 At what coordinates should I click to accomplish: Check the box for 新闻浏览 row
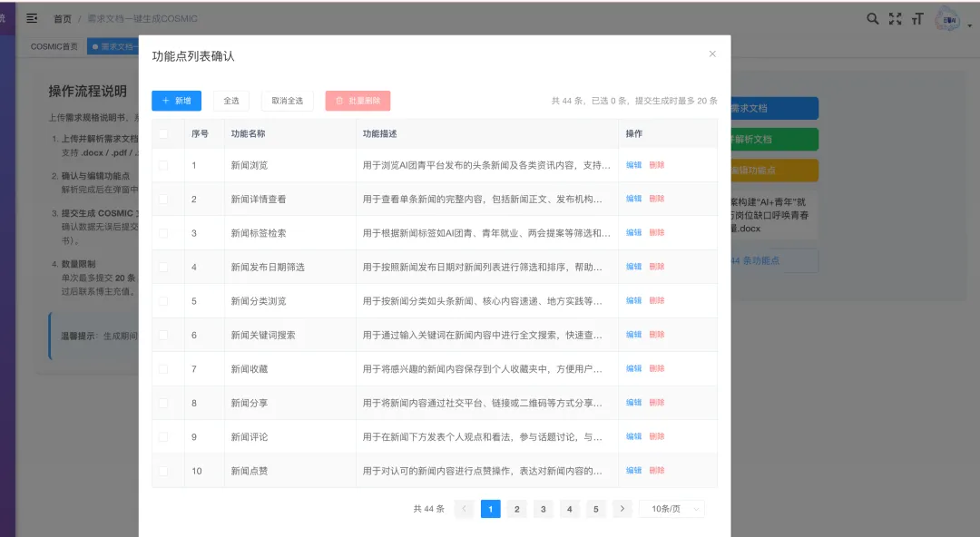[x=163, y=165]
